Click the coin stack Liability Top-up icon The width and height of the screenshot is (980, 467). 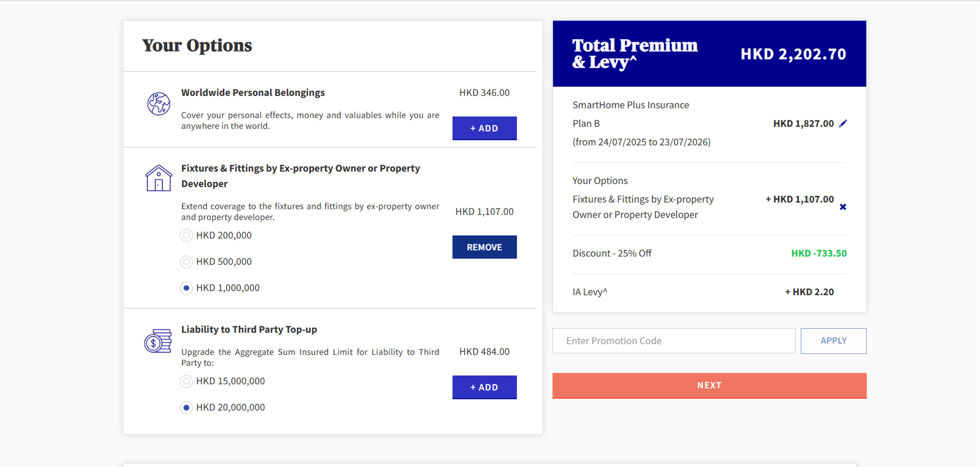point(158,341)
